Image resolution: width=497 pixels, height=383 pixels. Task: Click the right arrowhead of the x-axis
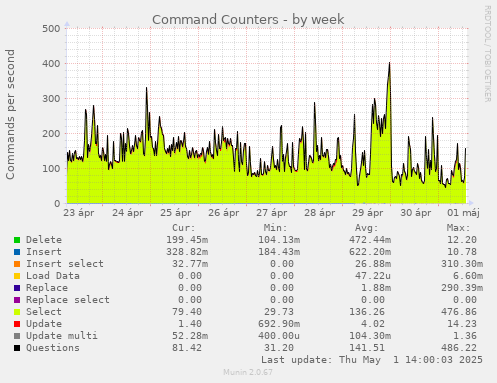coord(471,203)
